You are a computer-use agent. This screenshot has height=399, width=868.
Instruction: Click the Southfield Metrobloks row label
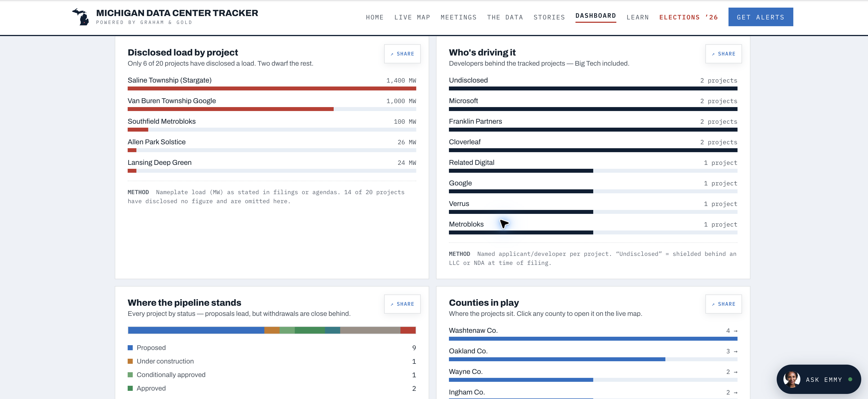tap(161, 121)
